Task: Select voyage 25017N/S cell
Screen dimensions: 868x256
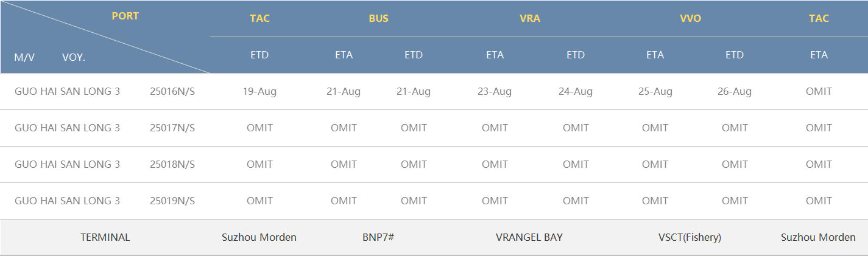Action: (172, 128)
